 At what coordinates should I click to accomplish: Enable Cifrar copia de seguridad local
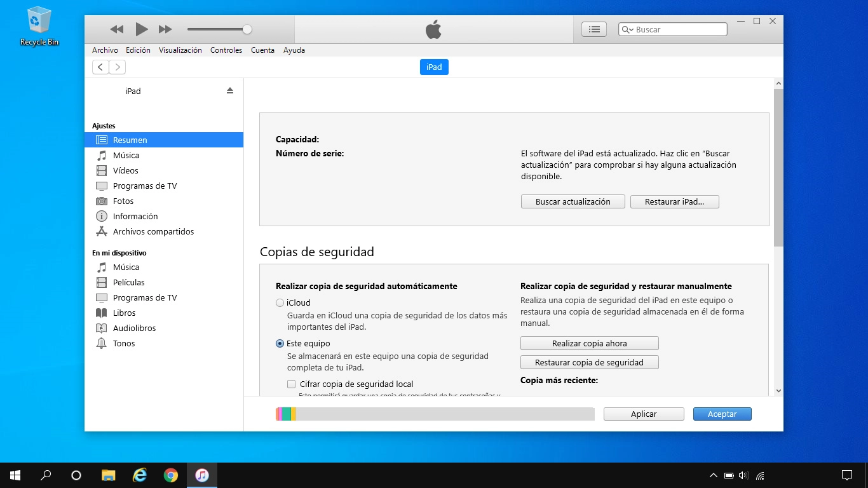click(x=291, y=384)
